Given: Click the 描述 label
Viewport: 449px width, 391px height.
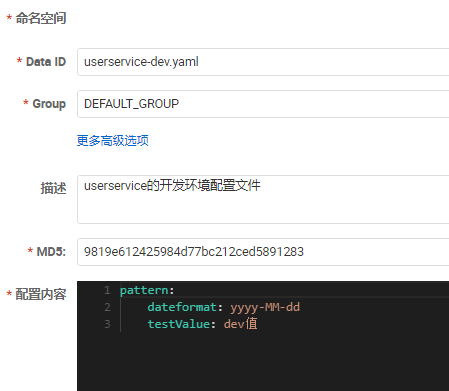Looking at the screenshot, I should pyautogui.click(x=53, y=188).
